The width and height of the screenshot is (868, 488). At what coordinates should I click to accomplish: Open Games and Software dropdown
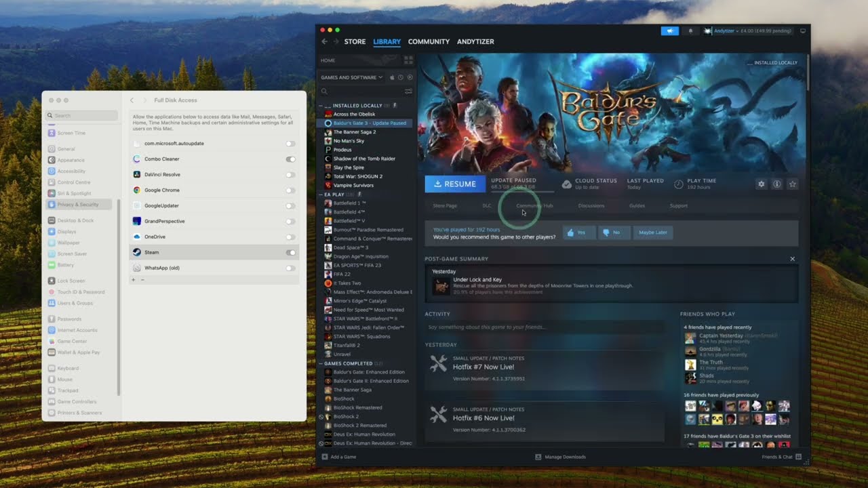coord(352,77)
